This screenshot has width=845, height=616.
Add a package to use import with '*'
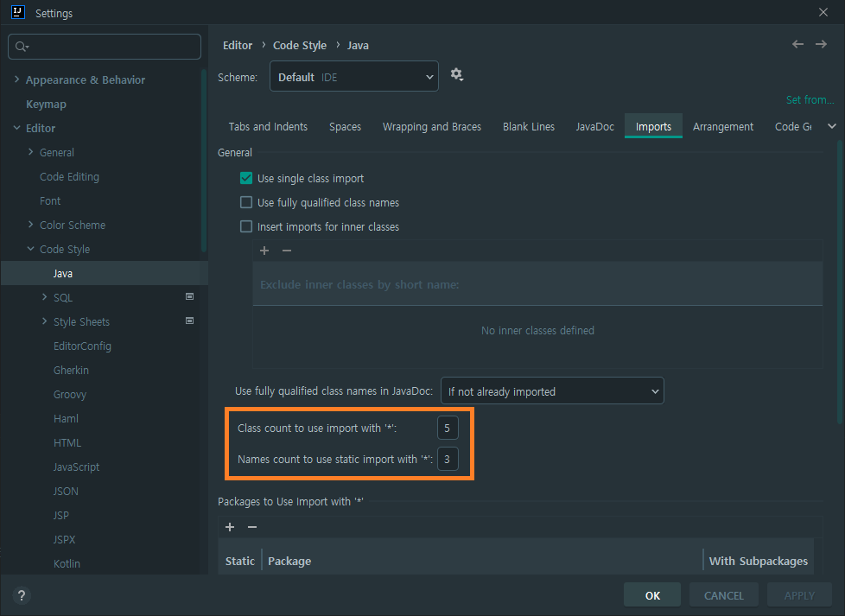click(229, 527)
